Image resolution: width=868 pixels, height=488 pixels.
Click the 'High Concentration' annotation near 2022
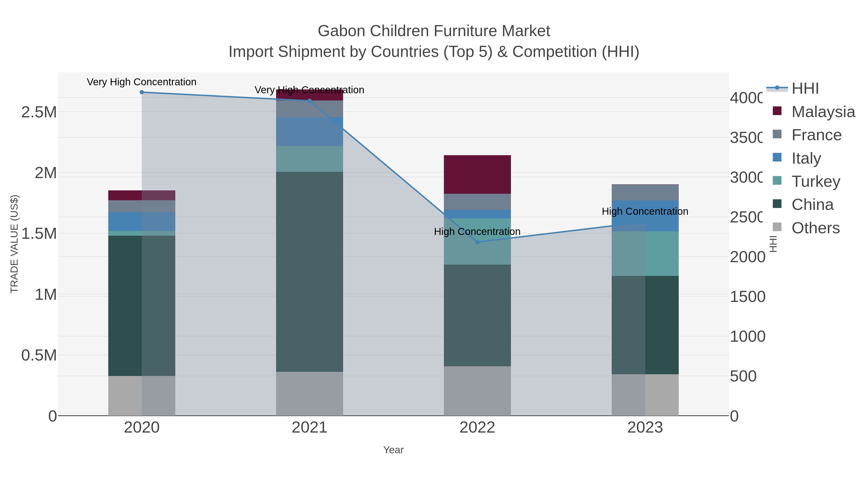coord(477,231)
